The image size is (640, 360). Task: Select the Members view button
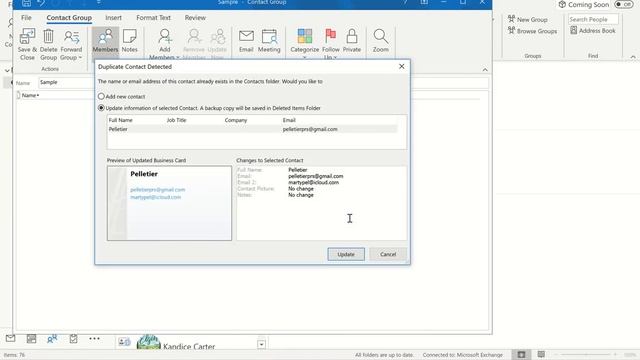pos(105,41)
